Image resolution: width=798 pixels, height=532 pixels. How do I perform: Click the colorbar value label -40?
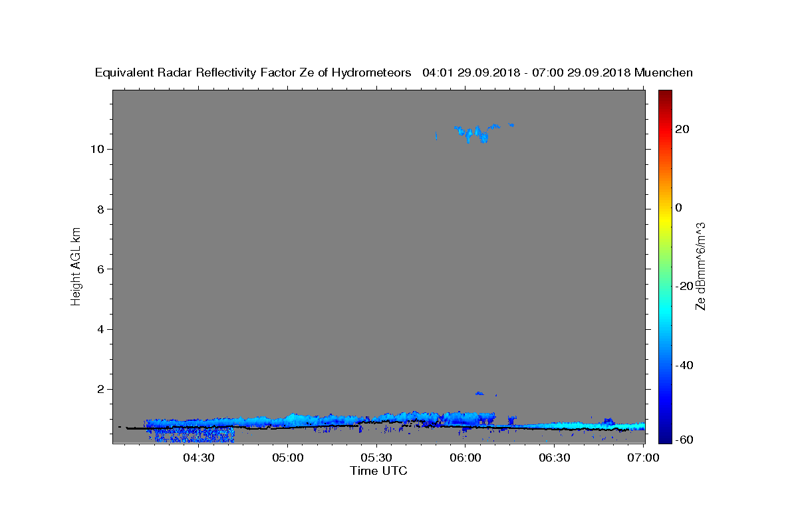(x=684, y=364)
